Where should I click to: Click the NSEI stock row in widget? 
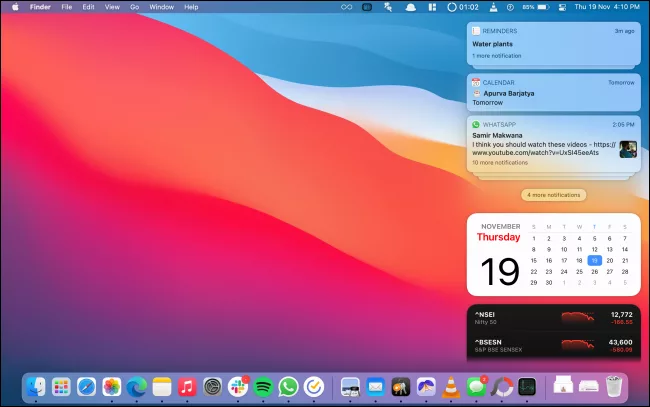click(553, 319)
